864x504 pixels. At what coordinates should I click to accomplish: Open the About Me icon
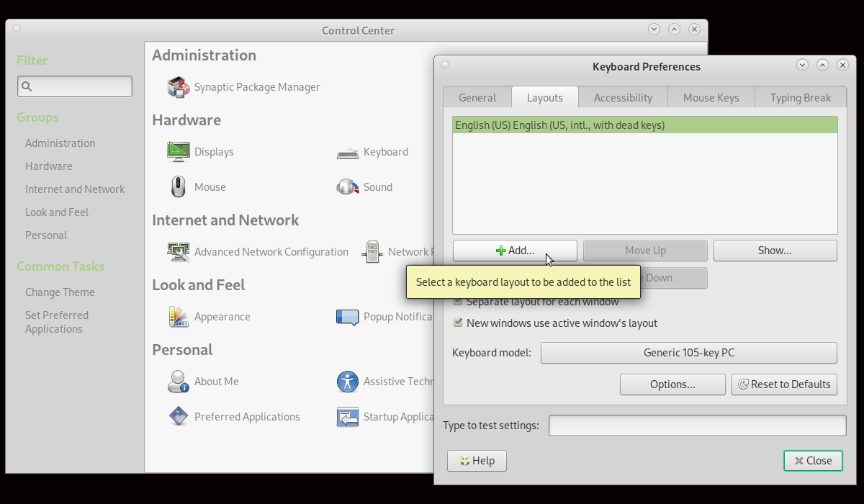(x=178, y=382)
